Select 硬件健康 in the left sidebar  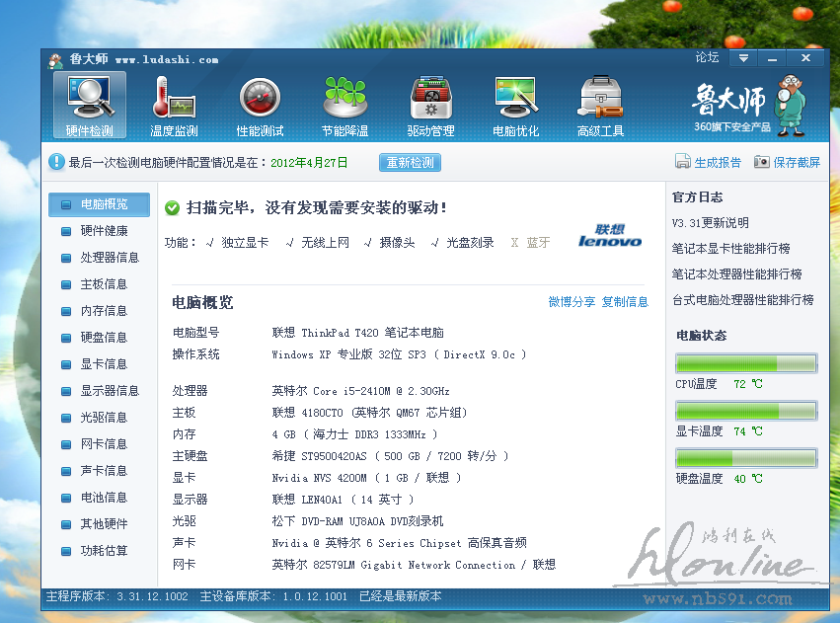103,231
